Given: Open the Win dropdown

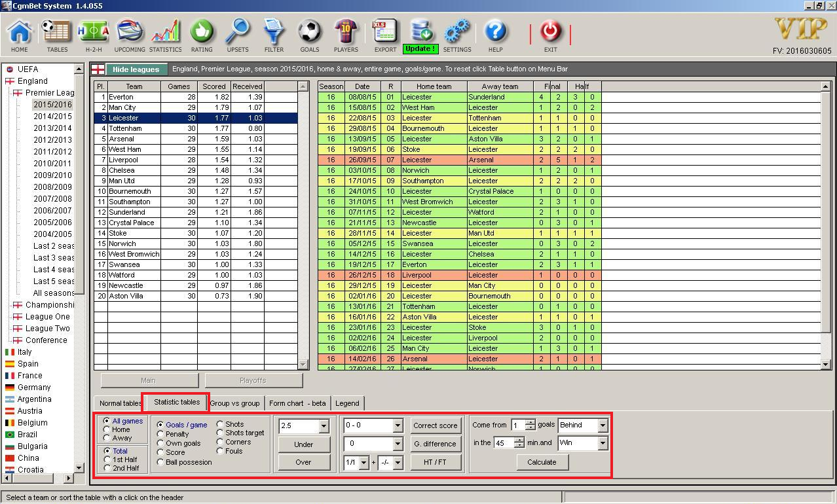Looking at the screenshot, I should (x=603, y=444).
